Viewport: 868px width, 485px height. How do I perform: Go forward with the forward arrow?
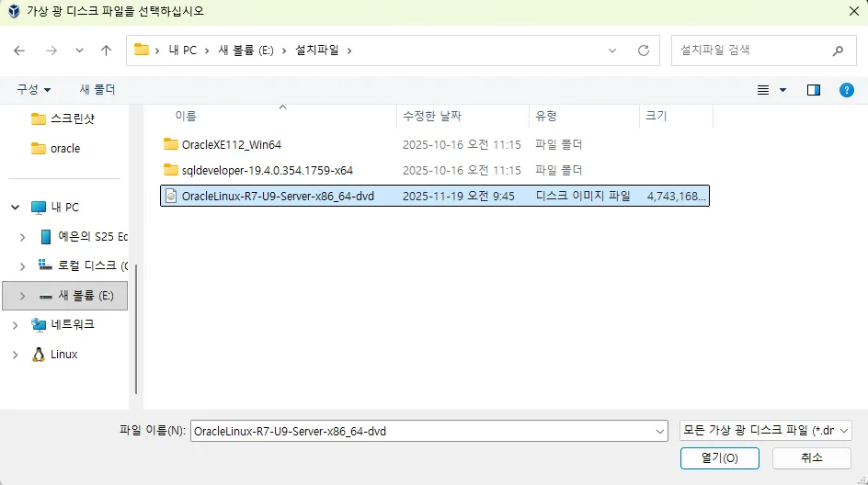[x=51, y=51]
